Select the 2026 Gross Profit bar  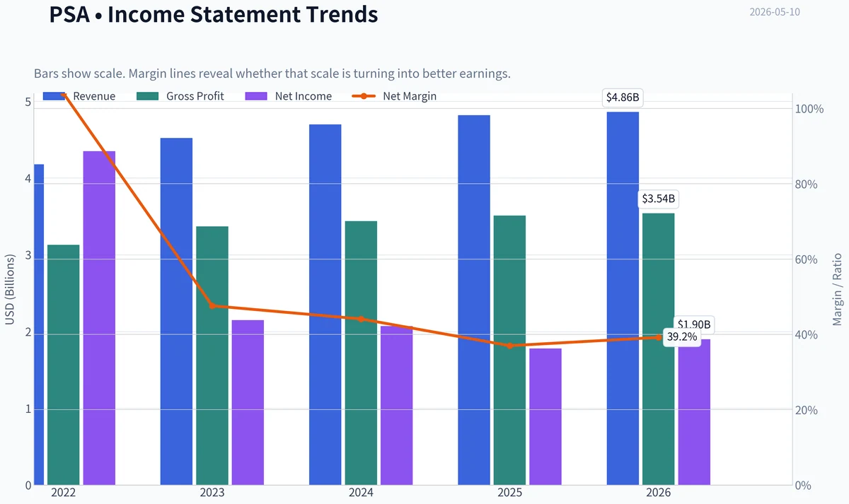(659, 349)
